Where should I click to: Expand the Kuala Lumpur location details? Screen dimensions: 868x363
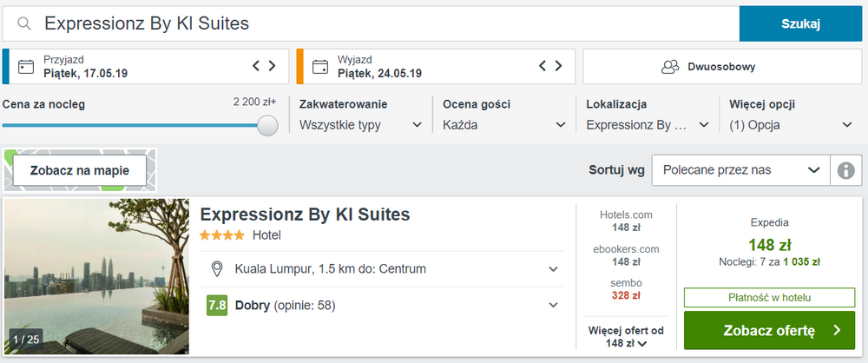pos(553,269)
